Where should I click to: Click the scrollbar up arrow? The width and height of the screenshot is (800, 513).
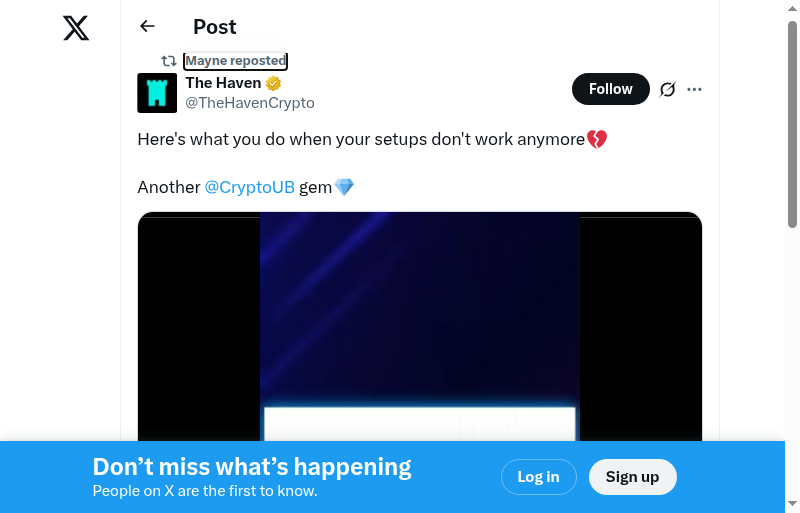[792, 8]
